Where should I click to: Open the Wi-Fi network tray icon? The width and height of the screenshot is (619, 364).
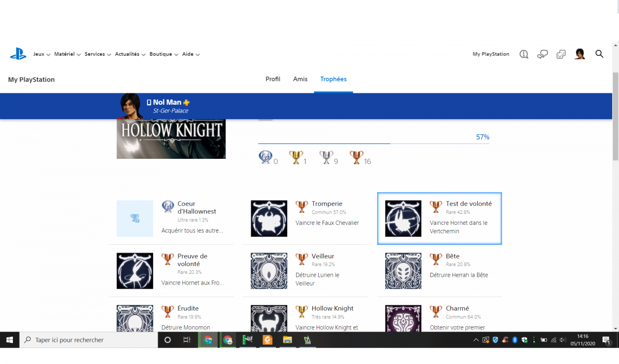click(x=553, y=340)
